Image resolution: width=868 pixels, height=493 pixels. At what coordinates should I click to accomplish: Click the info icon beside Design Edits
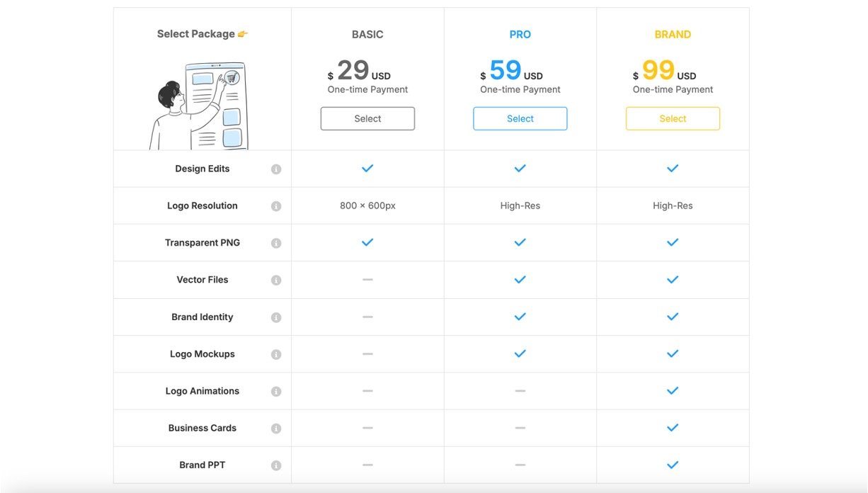(x=276, y=169)
